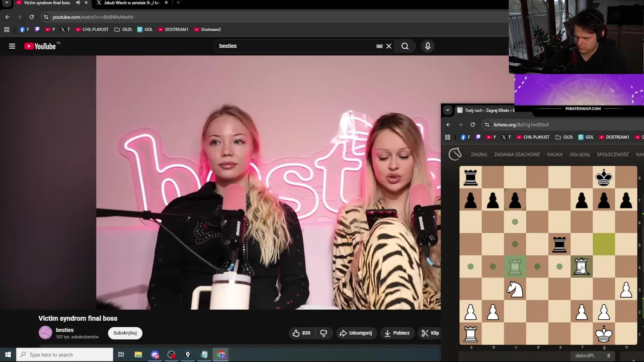Dislike the Victim syndrom final boss video

[324, 333]
